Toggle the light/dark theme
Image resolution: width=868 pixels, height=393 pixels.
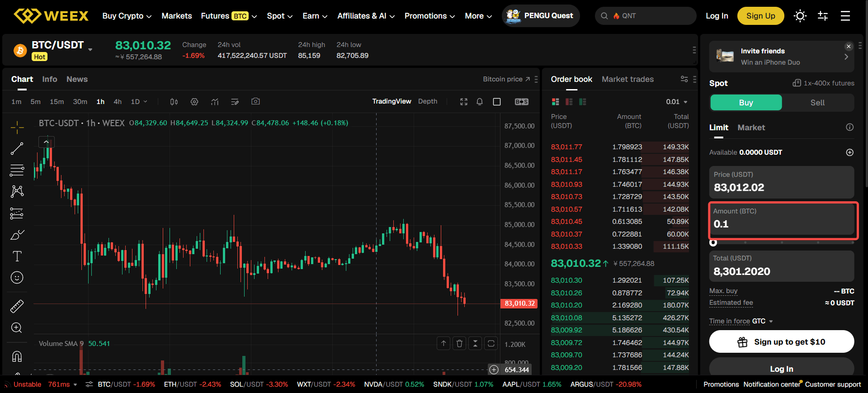(800, 16)
